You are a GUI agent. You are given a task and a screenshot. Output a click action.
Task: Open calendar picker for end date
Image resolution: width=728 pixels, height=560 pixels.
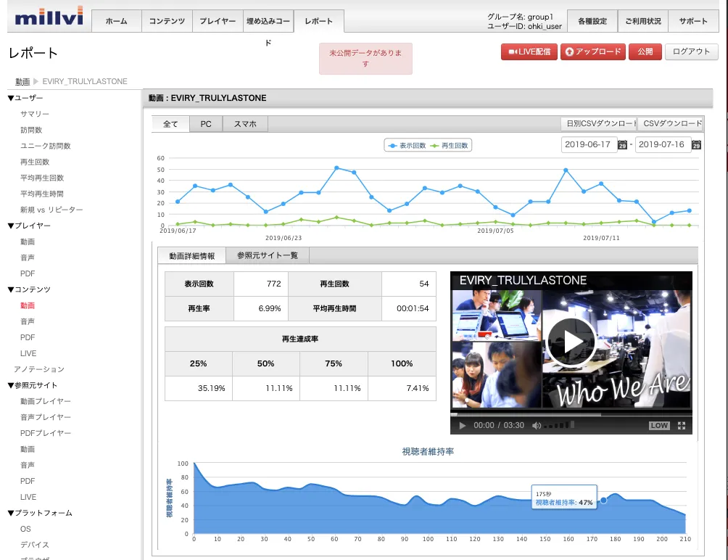click(x=696, y=145)
